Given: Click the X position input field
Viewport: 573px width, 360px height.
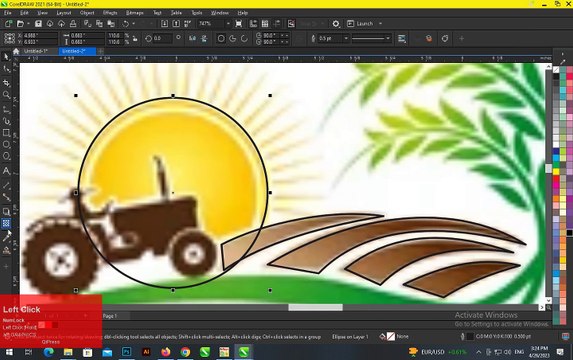Looking at the screenshot, I should tap(40, 35).
